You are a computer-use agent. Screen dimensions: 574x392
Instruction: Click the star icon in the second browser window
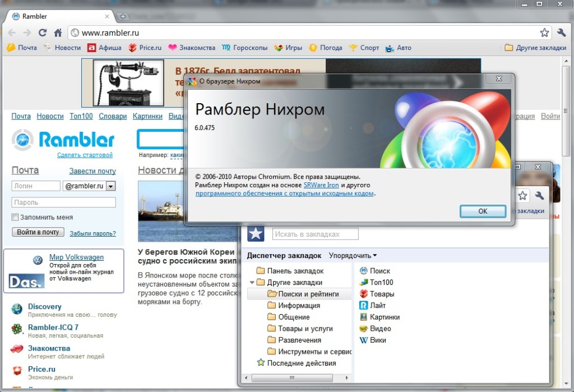(522, 196)
